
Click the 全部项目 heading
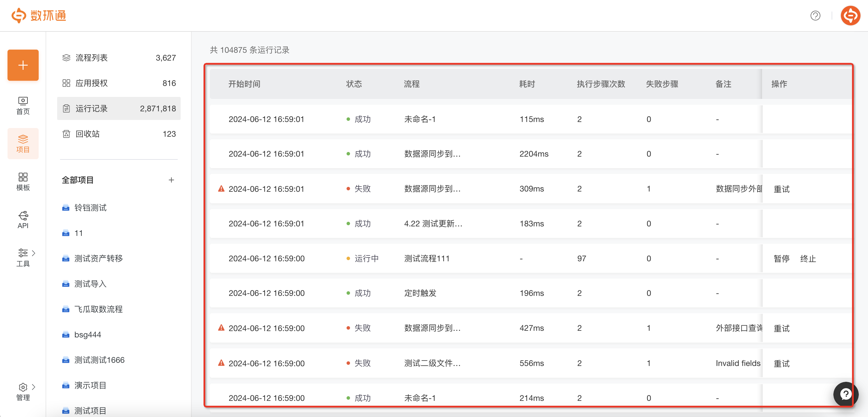pyautogui.click(x=78, y=180)
